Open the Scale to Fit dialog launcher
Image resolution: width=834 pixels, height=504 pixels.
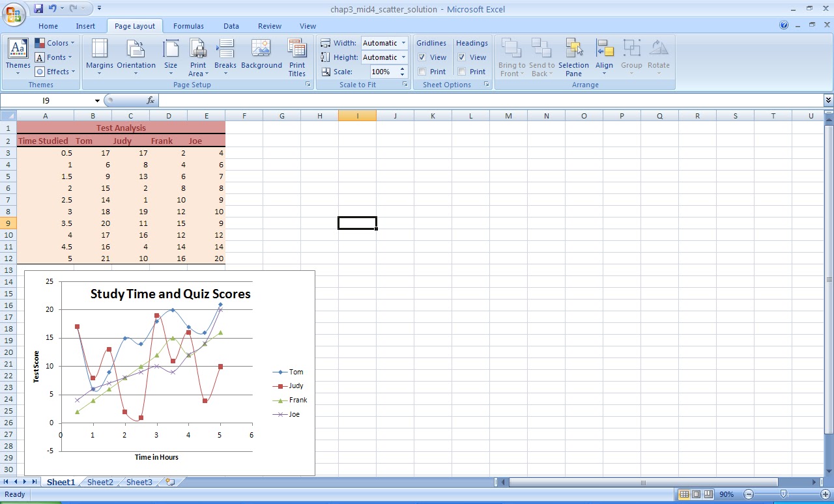[405, 85]
